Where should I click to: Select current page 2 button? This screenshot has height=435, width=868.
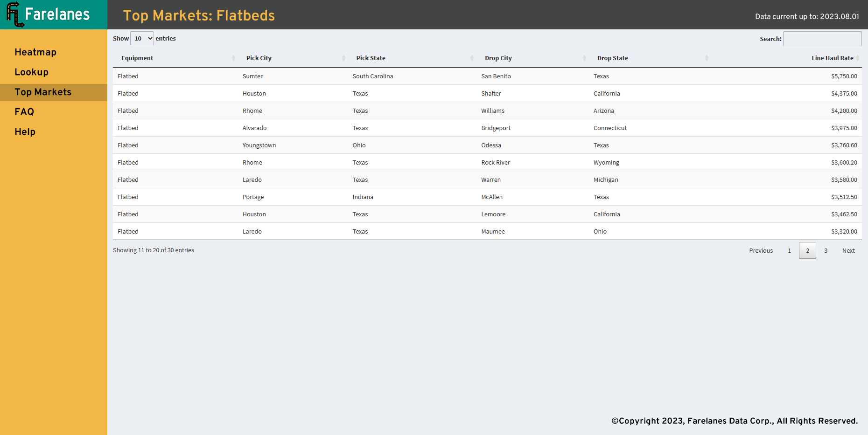pyautogui.click(x=807, y=250)
